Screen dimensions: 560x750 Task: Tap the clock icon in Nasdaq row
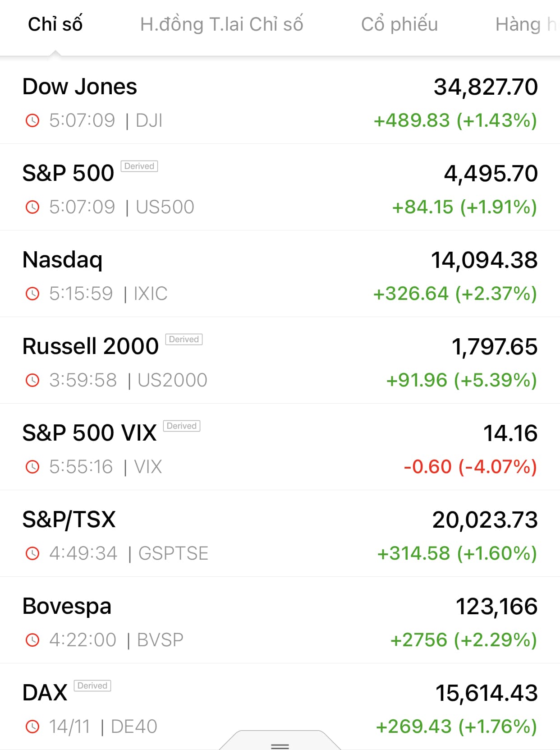[x=32, y=294]
